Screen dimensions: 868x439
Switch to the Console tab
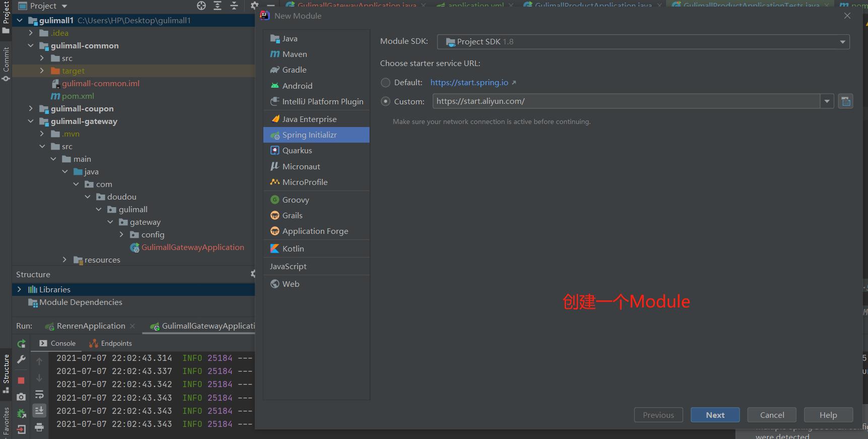coord(57,344)
